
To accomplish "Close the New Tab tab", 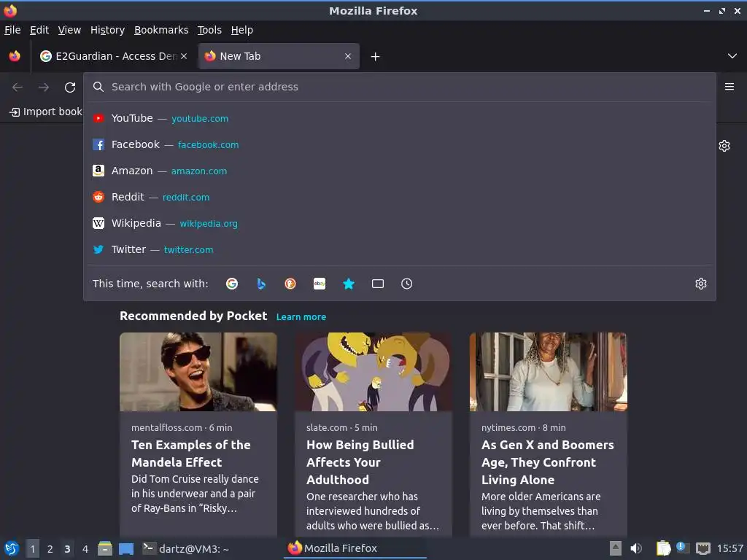I will click(348, 56).
